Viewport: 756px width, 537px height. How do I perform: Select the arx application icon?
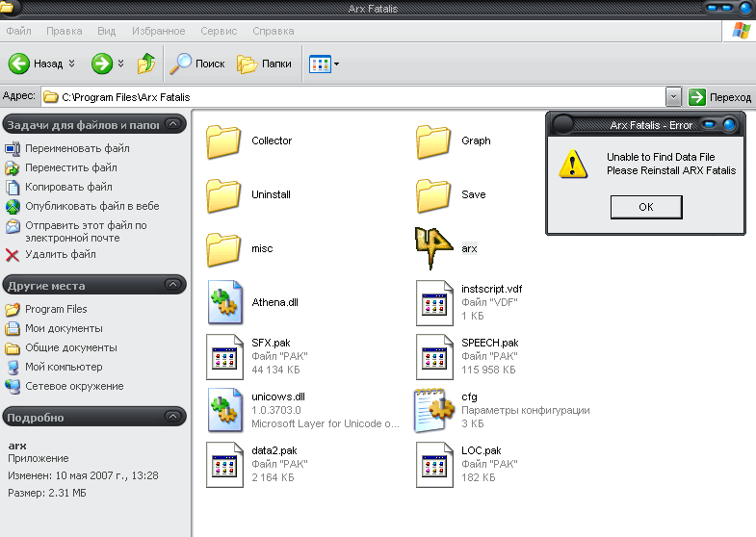[433, 248]
